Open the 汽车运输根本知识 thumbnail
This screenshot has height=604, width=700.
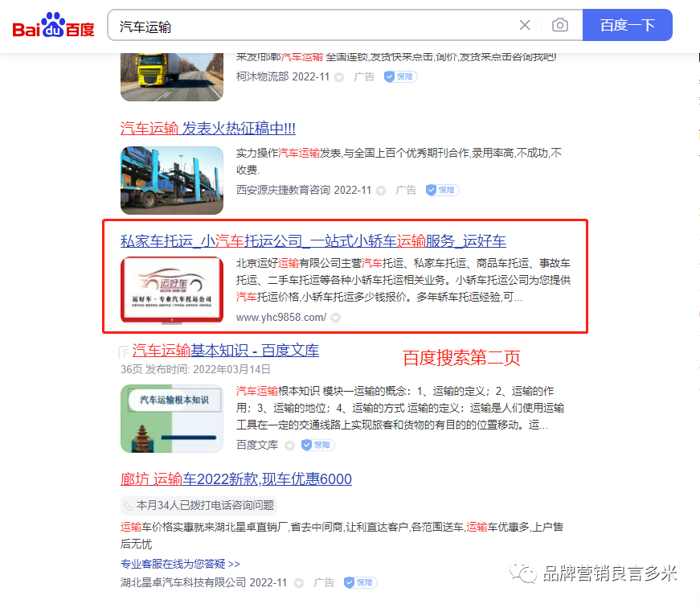[172, 418]
